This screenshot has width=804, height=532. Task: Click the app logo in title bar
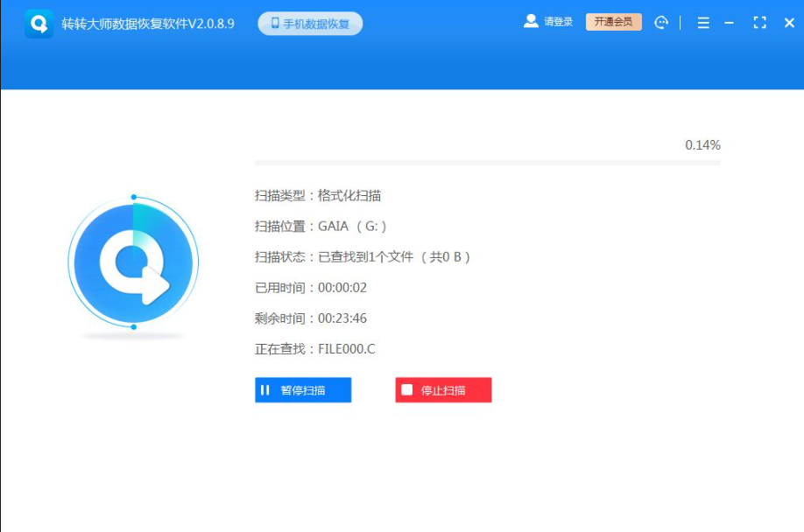coord(39,24)
